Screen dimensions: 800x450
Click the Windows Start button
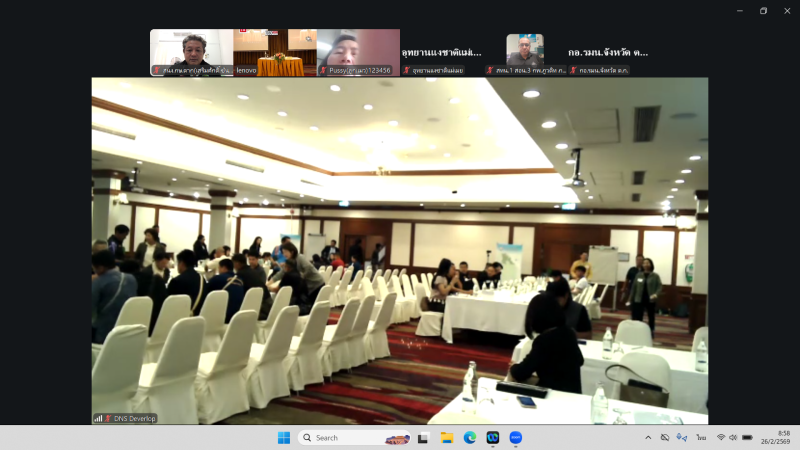(x=284, y=438)
